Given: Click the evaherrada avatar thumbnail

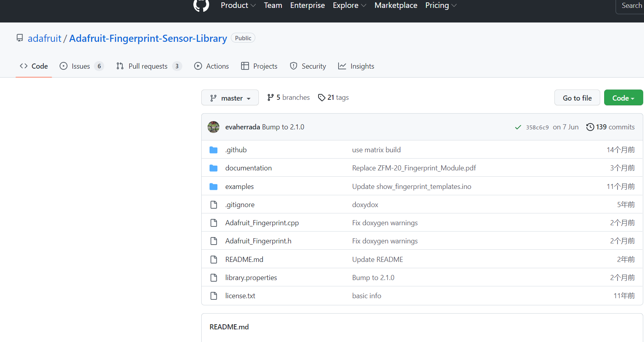Looking at the screenshot, I should coord(213,127).
